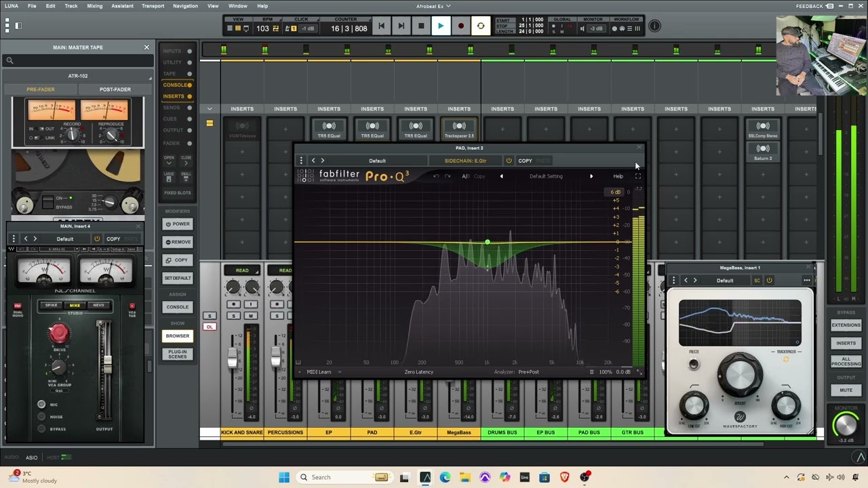Screen dimensions: 868x488
Task: Toggle CONSOLE row visibility
Action: (177, 85)
